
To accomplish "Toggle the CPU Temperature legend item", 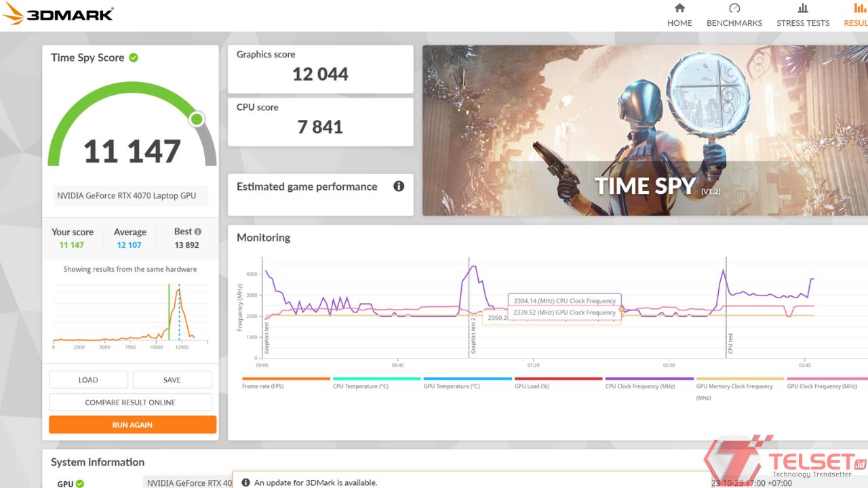I will tap(361, 386).
